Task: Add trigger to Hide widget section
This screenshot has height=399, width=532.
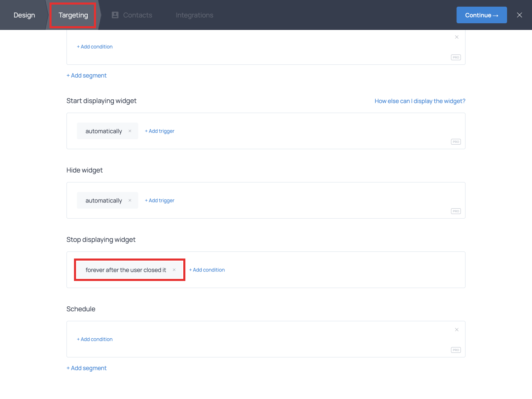Action: [160, 200]
